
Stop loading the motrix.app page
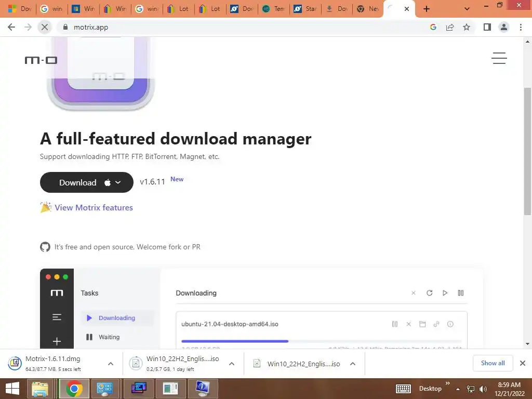pyautogui.click(x=45, y=27)
